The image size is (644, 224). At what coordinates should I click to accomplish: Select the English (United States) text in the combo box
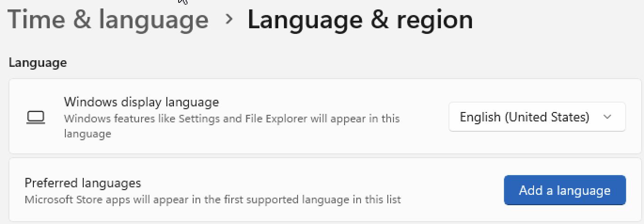[x=525, y=117]
